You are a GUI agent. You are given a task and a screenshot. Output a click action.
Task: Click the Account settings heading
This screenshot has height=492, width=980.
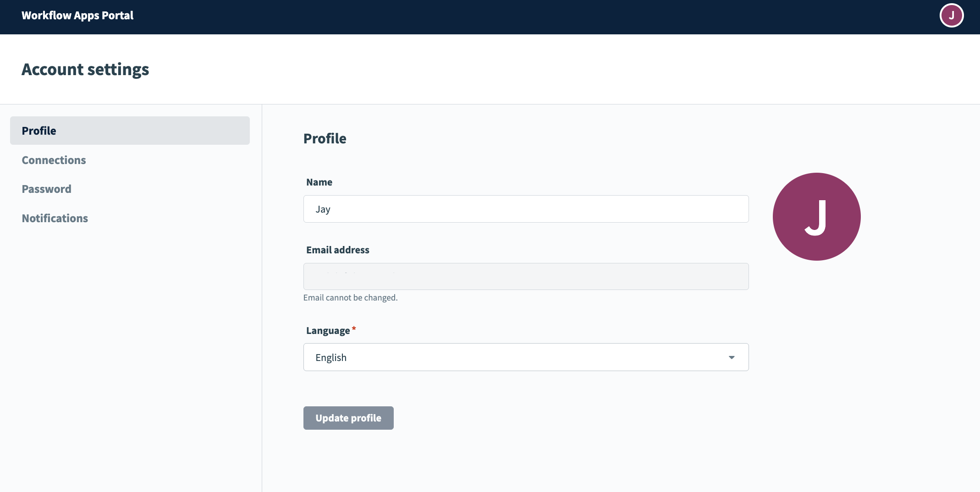pyautogui.click(x=85, y=69)
